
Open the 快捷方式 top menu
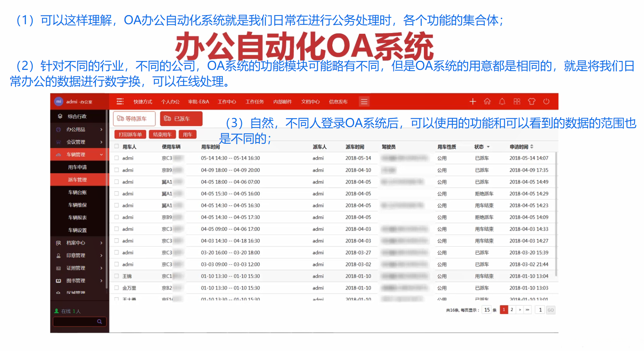143,102
